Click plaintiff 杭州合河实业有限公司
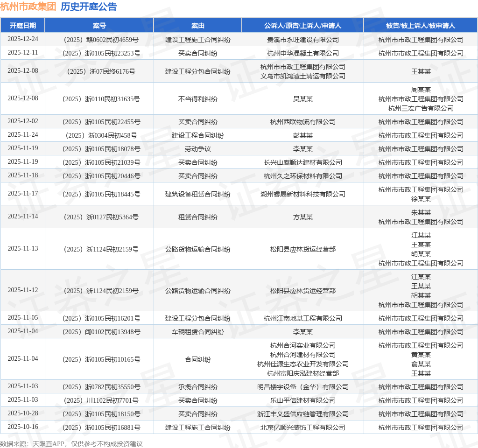 point(302,346)
